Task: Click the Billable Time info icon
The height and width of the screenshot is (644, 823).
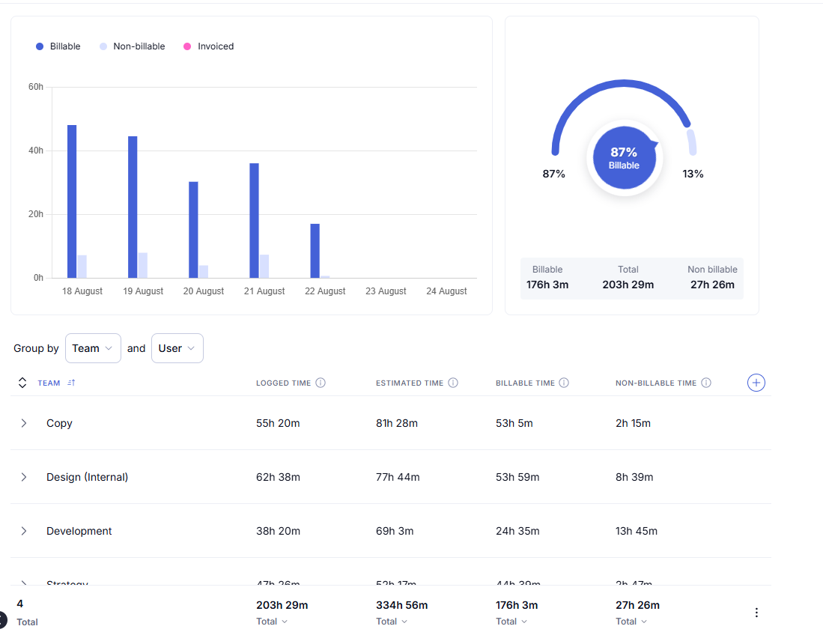Action: pyautogui.click(x=564, y=383)
